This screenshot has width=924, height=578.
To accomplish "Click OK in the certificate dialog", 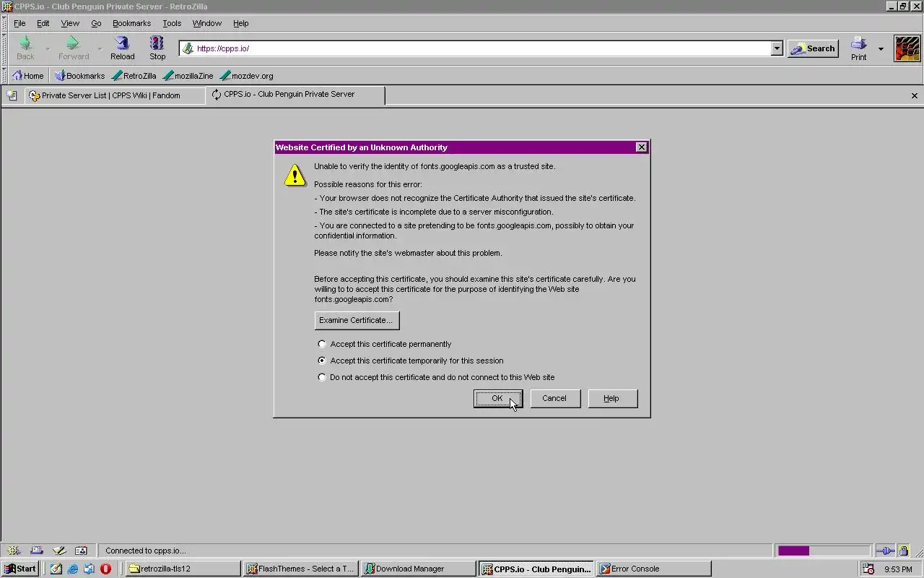I will coord(497,398).
